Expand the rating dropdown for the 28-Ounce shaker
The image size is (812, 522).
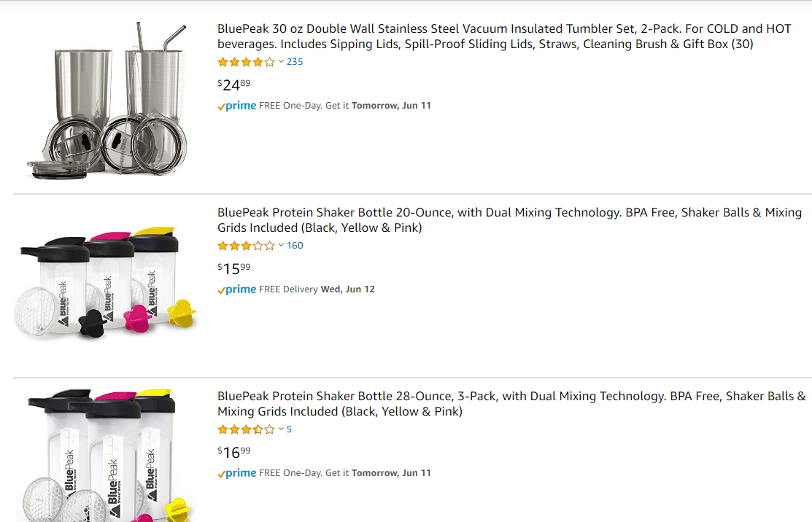coord(279,429)
